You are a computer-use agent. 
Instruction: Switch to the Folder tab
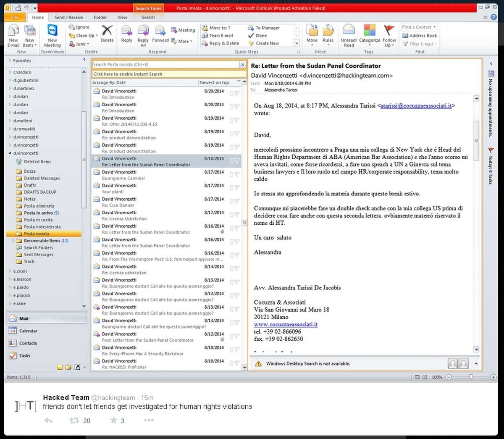100,17
